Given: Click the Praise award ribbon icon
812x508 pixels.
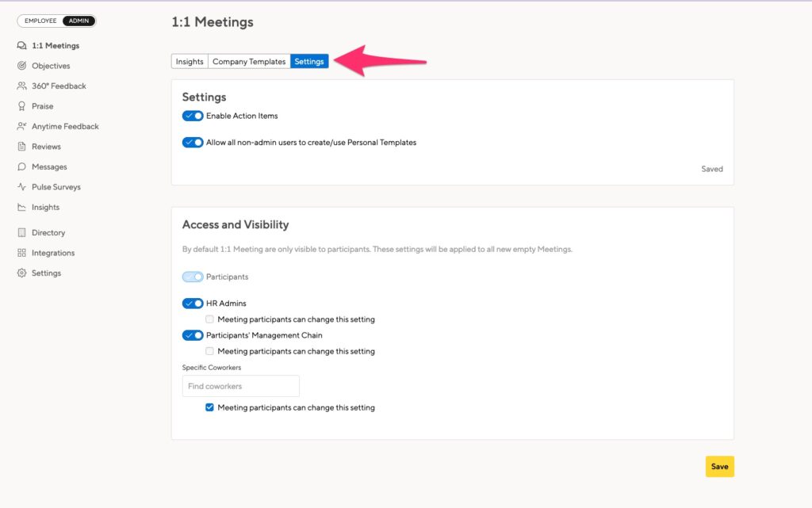Looking at the screenshot, I should point(21,106).
